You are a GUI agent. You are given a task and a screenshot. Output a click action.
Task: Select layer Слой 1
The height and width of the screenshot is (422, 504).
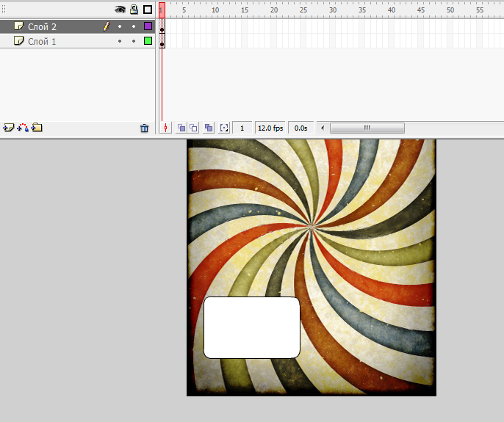pyautogui.click(x=77, y=41)
